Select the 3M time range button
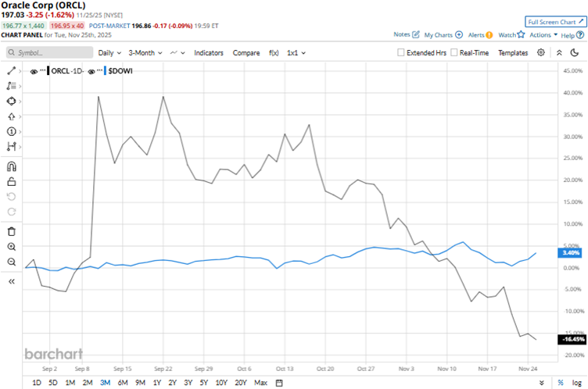This screenshot has height=389, width=588. pos(105,383)
